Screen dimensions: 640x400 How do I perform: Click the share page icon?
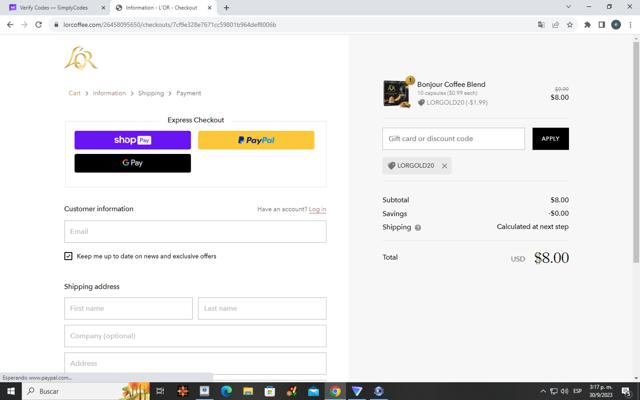pos(556,24)
